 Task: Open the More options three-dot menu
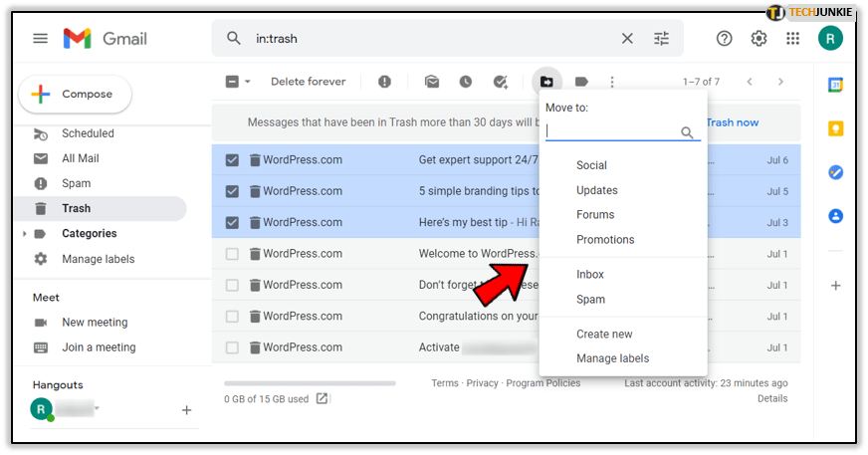click(612, 82)
